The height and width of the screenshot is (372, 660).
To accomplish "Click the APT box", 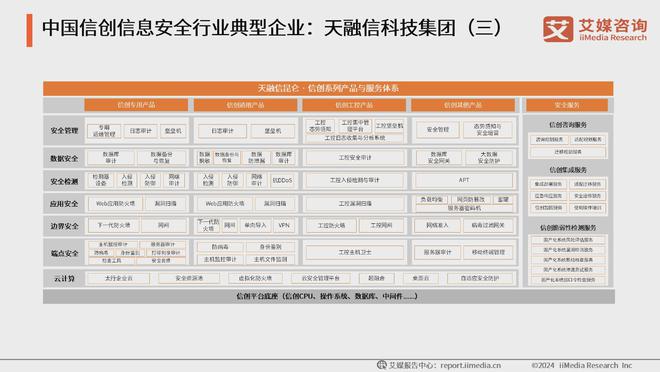I will [x=464, y=180].
